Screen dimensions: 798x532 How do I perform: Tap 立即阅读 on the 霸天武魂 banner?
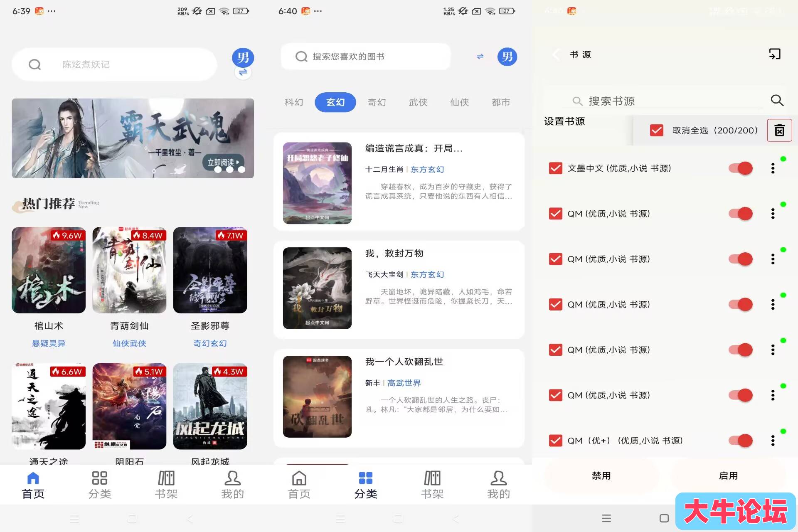(x=223, y=162)
